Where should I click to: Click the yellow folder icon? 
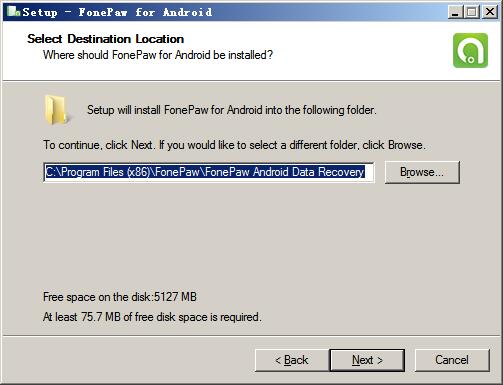tap(55, 110)
